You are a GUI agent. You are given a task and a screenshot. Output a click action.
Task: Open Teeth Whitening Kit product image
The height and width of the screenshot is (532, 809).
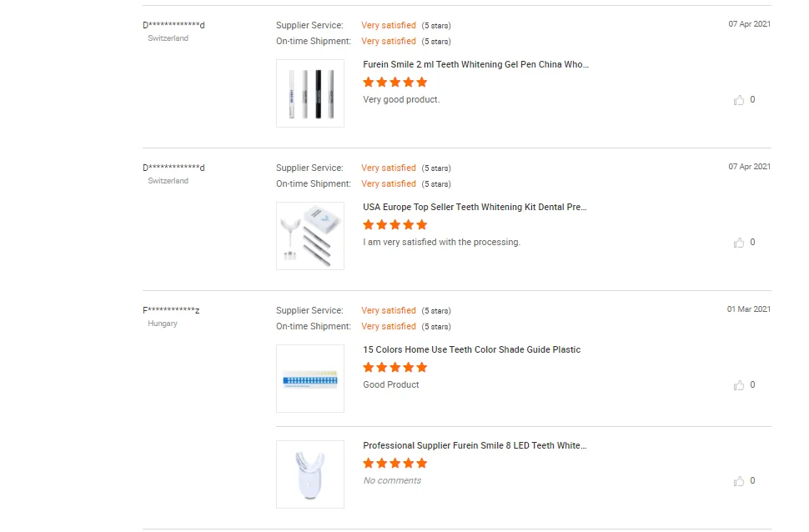310,236
